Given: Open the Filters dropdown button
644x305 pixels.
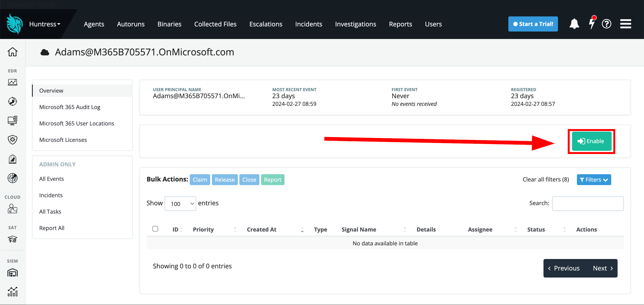Looking at the screenshot, I should coord(594,180).
